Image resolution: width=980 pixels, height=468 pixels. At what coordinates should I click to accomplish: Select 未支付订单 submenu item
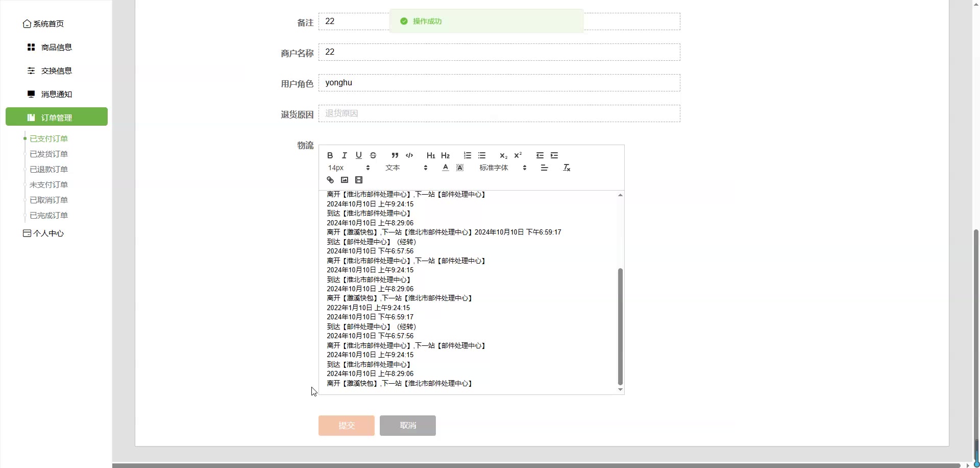coord(48,184)
